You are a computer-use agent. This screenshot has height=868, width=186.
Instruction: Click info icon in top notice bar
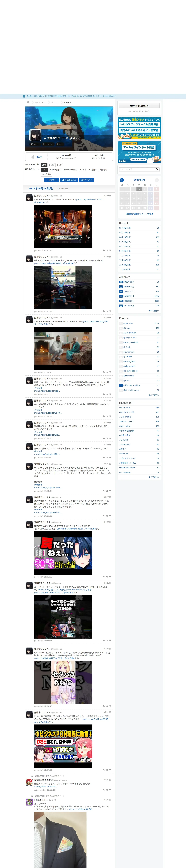[24, 96]
